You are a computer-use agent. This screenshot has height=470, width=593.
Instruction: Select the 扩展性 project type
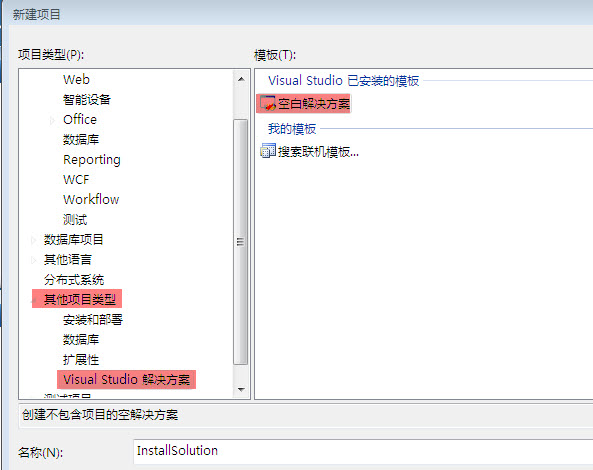click(81, 360)
